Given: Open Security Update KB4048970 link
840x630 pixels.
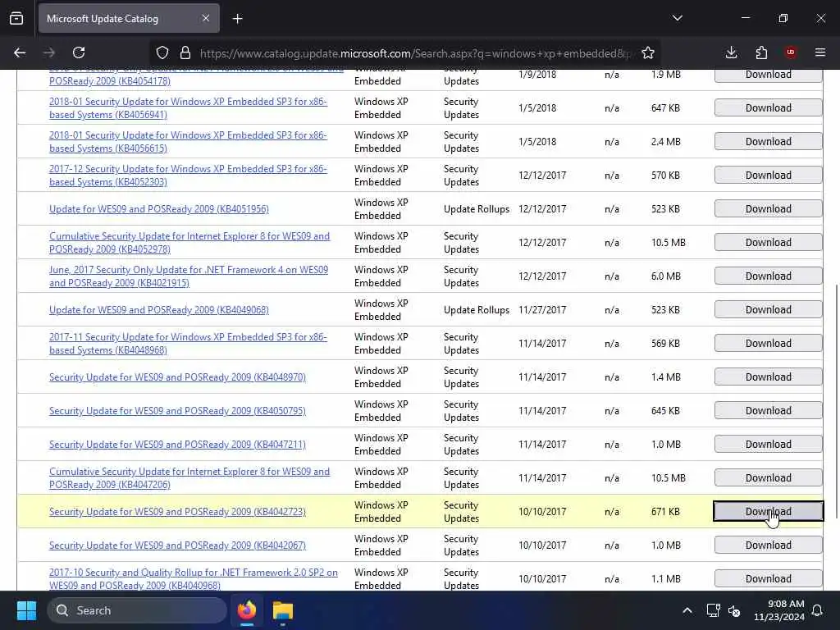Looking at the screenshot, I should pyautogui.click(x=177, y=377).
